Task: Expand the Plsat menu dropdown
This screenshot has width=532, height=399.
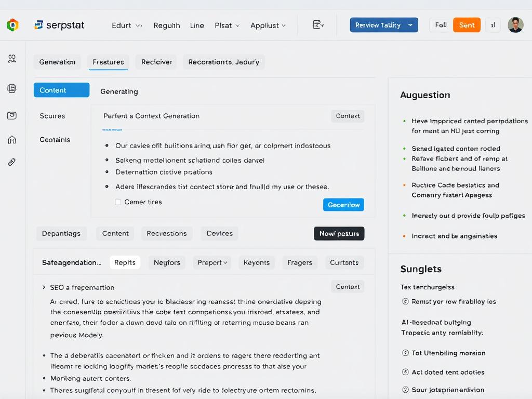Action: pyautogui.click(x=227, y=24)
